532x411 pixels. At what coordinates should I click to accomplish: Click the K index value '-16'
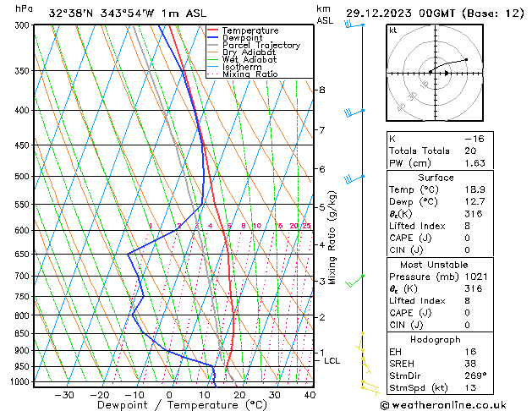click(x=474, y=139)
